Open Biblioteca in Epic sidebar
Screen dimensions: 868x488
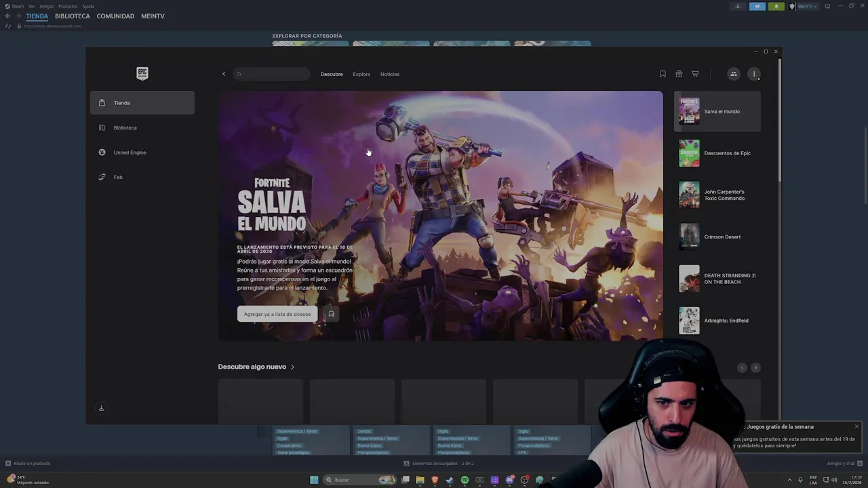tap(142, 127)
